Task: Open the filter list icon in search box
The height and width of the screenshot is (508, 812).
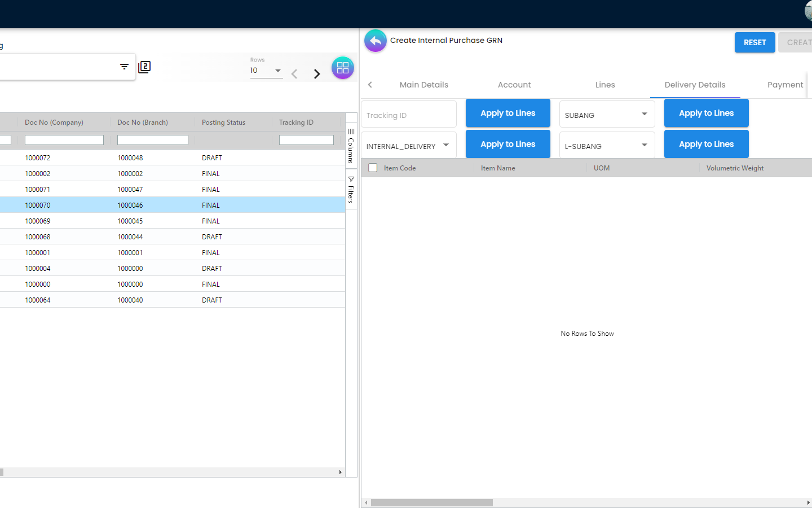Action: 124,67
